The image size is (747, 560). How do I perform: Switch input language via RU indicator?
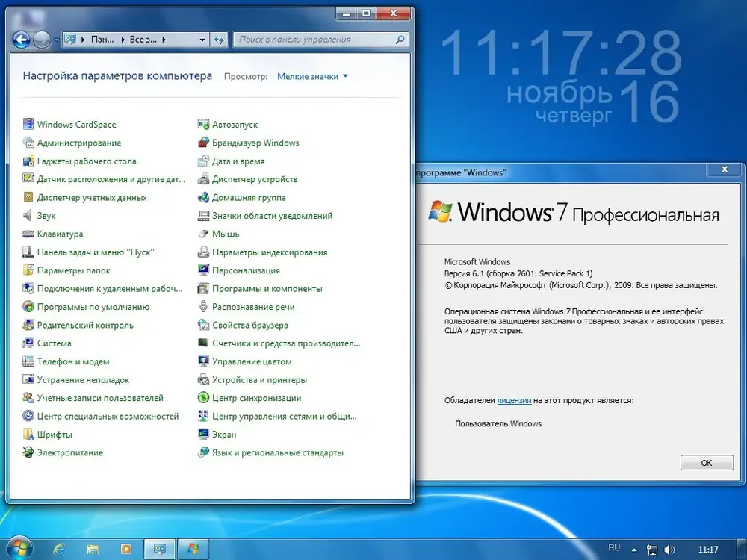(614, 547)
